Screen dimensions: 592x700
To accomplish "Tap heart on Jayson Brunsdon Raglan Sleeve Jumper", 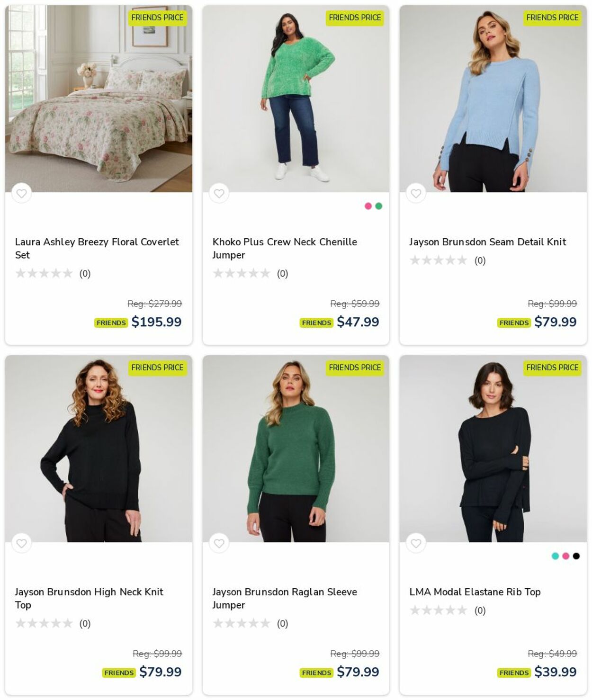I will tap(219, 543).
